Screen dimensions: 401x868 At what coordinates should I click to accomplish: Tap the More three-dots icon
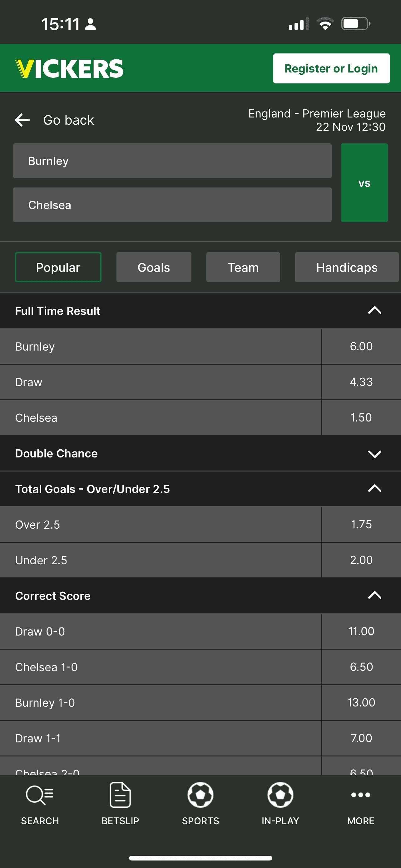pos(360,795)
